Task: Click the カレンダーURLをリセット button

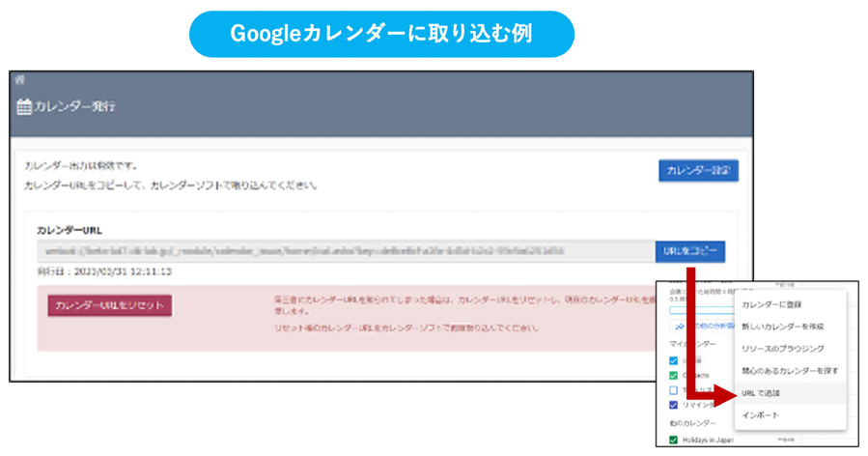Action: click(110, 305)
